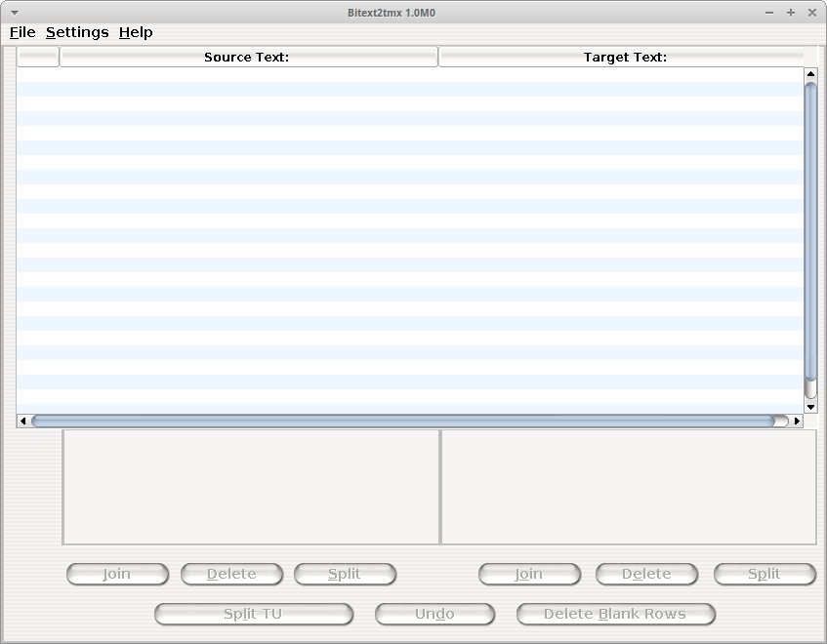Click the source-side Join button
The width and height of the screenshot is (827, 644).
(117, 574)
